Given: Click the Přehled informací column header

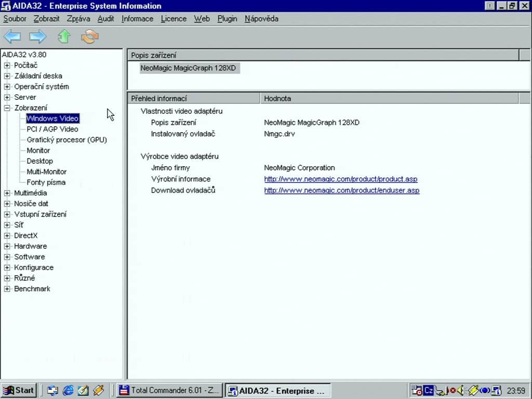Looking at the screenshot, I should 194,98.
